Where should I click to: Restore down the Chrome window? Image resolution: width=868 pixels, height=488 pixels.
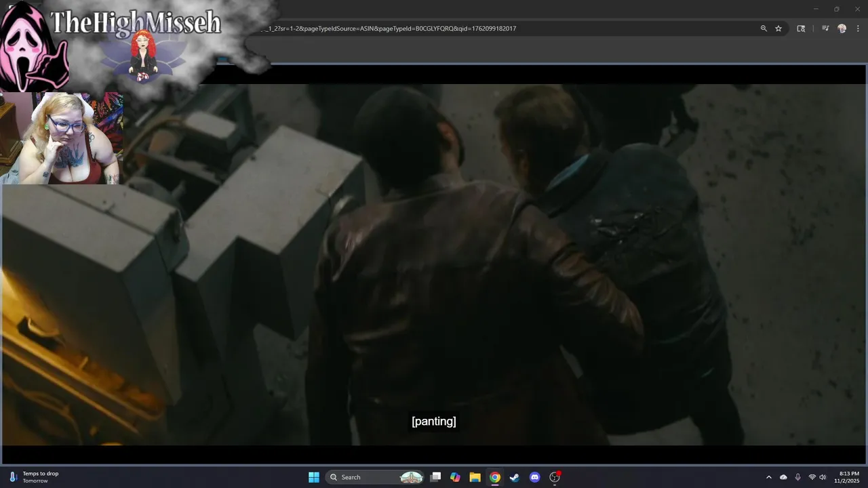coord(836,9)
